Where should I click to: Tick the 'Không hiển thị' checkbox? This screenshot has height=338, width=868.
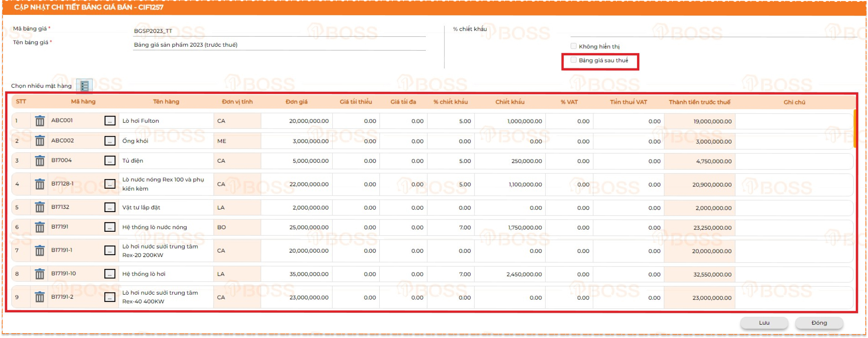[574, 46]
